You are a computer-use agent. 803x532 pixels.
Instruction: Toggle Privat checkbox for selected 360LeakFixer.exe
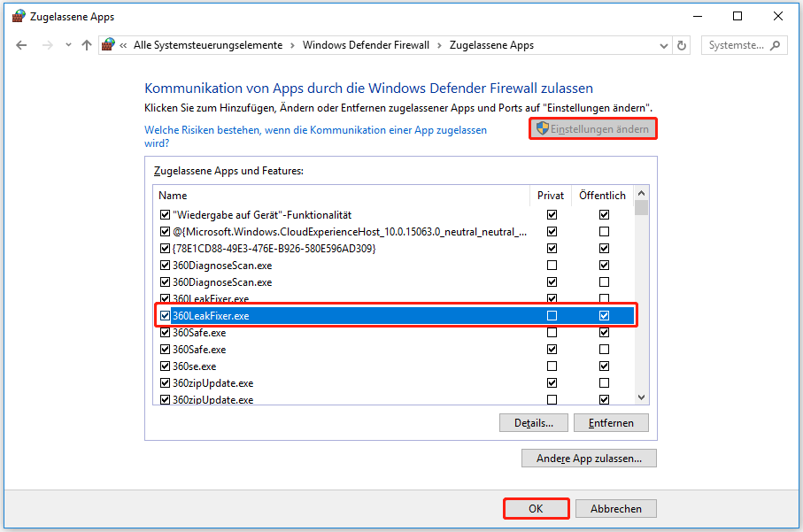(x=552, y=316)
